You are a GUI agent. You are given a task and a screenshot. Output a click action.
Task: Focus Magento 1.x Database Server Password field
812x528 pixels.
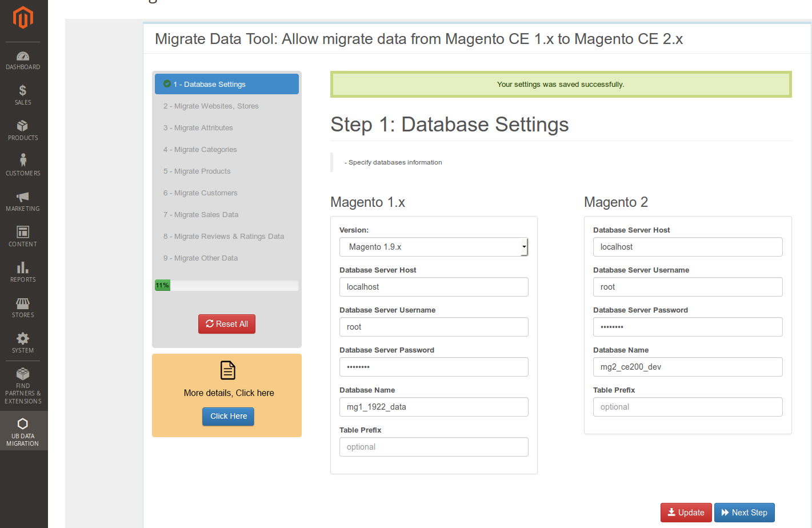tap(434, 367)
